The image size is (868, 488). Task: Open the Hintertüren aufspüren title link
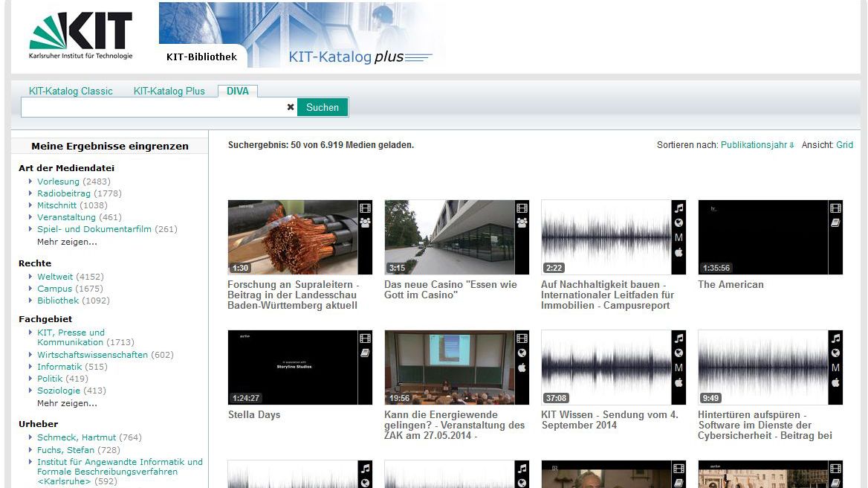(765, 425)
